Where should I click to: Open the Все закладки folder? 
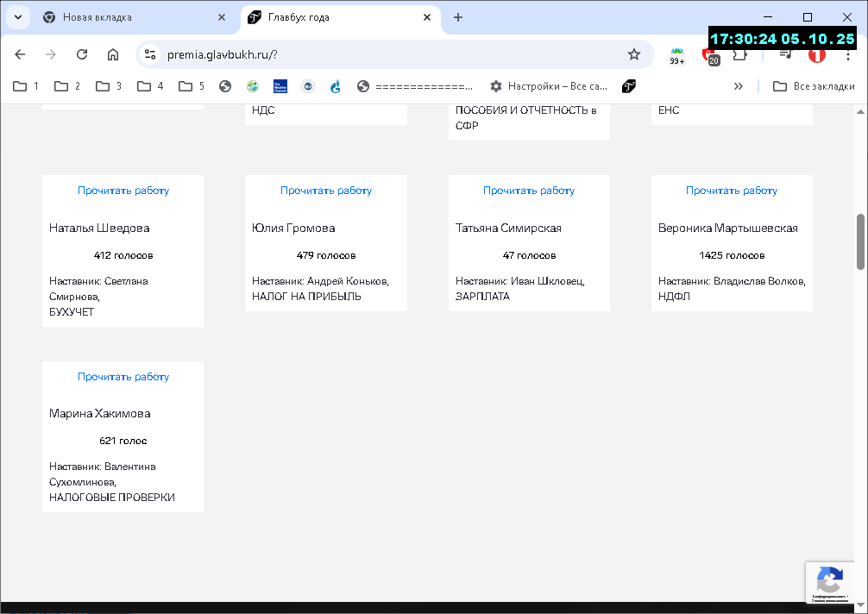(814, 86)
